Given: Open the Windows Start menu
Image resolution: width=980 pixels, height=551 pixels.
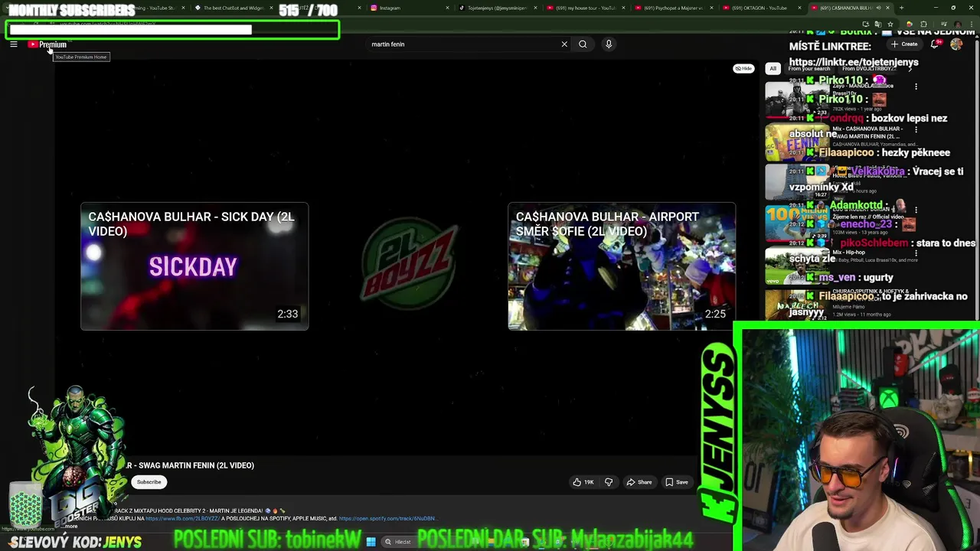Looking at the screenshot, I should 371,542.
